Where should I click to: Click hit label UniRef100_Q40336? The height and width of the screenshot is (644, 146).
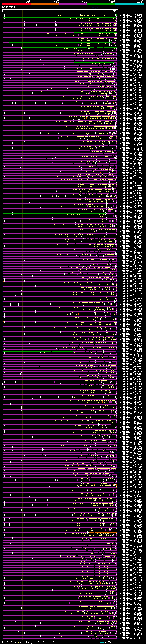coord(131,557)
